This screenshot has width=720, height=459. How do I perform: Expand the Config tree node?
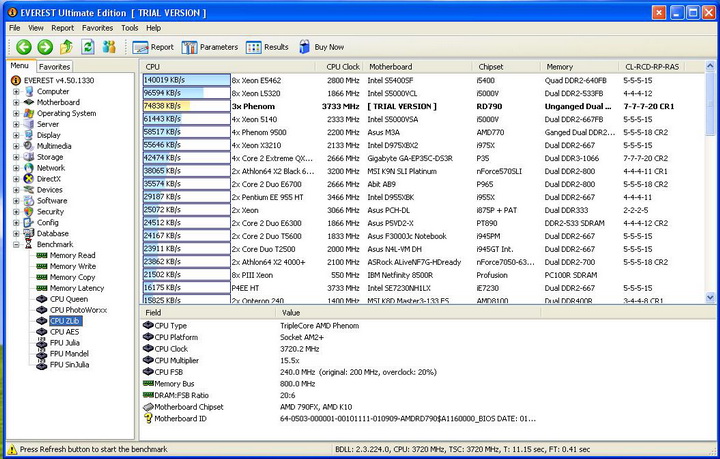(16, 223)
